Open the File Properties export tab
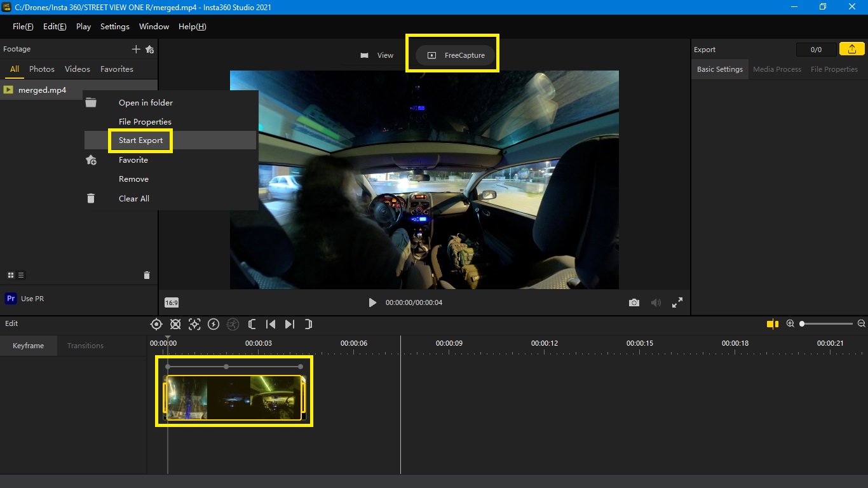The image size is (868, 488). pos(834,69)
